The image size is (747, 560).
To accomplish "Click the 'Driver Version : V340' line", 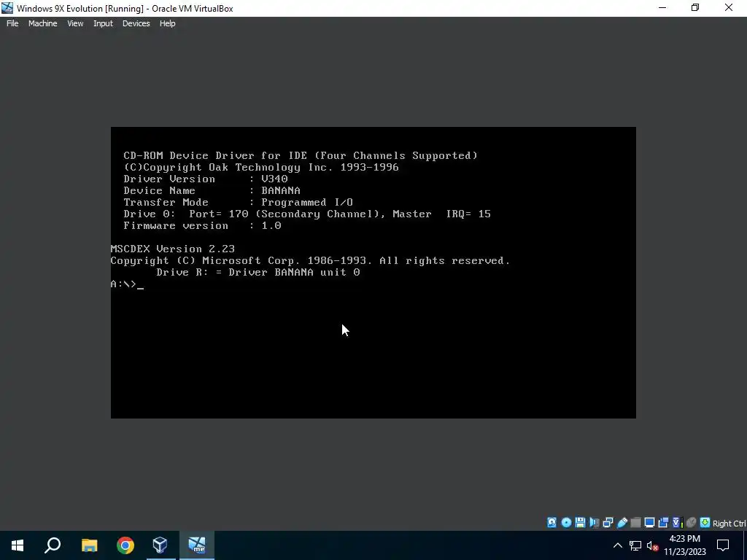I will (x=206, y=179).
